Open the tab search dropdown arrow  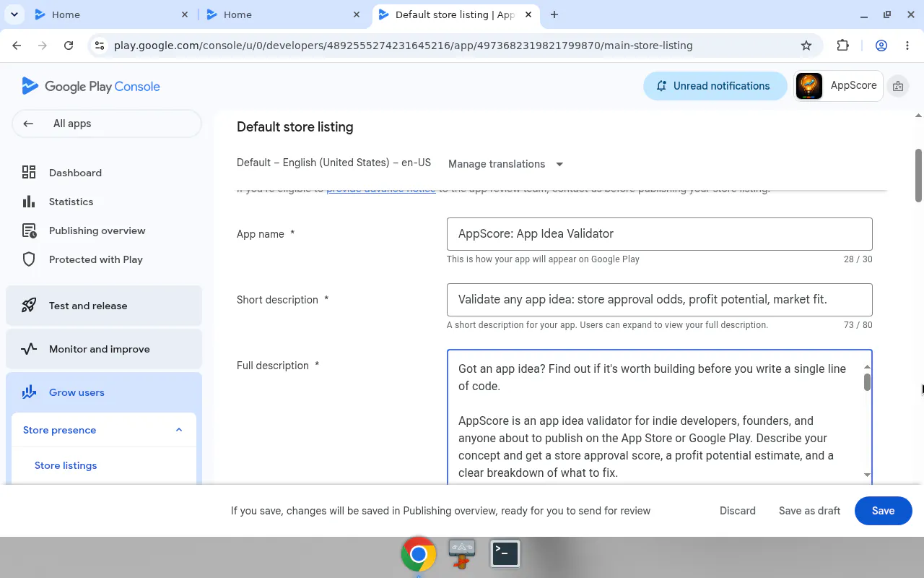tap(14, 14)
